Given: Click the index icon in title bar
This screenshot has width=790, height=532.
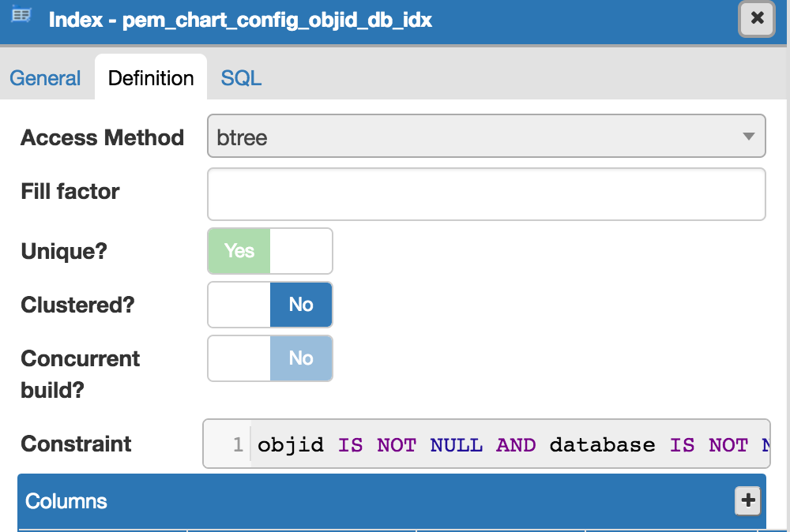Looking at the screenshot, I should 21,15.
